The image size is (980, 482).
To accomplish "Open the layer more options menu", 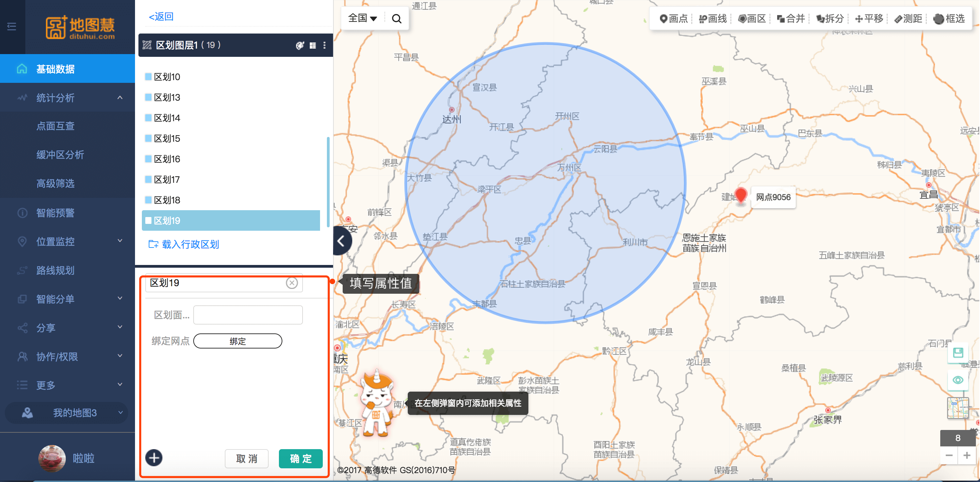I will [x=324, y=45].
